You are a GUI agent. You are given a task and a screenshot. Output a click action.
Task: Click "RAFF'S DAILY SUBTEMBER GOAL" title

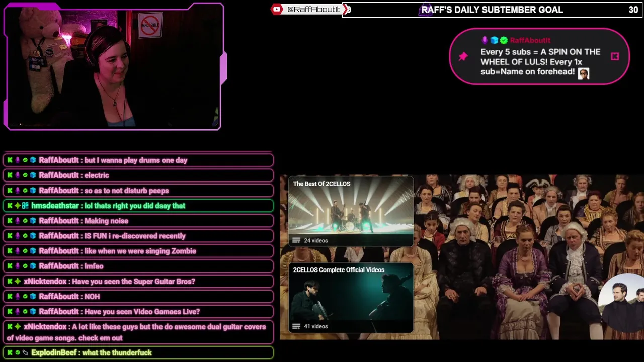click(x=492, y=10)
